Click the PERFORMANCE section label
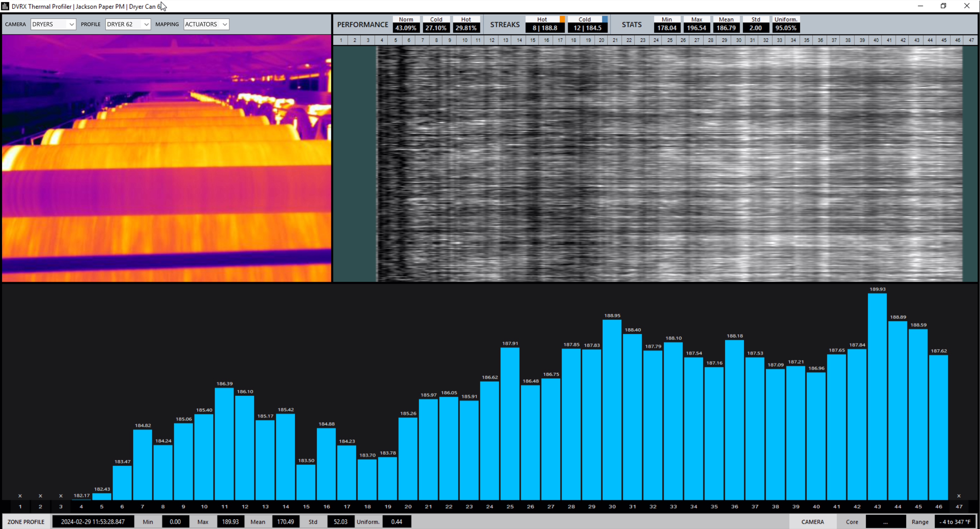Viewport: 980px width, 529px height. (x=363, y=24)
